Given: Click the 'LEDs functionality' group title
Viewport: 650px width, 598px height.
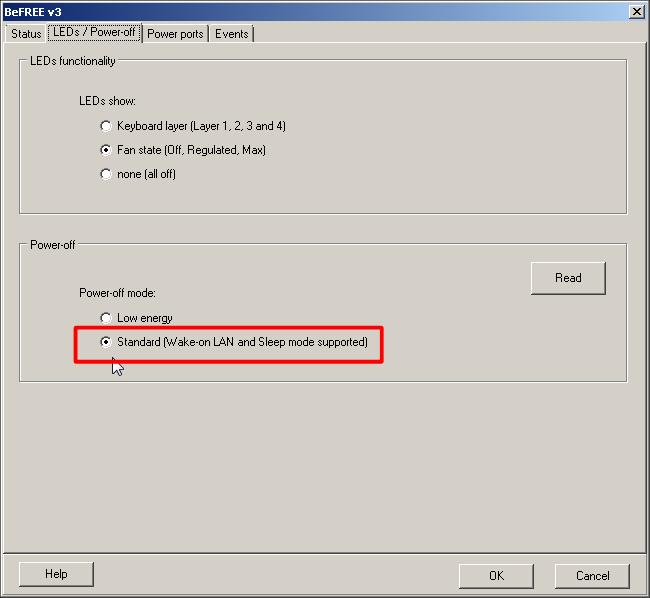Looking at the screenshot, I should click(x=73, y=61).
